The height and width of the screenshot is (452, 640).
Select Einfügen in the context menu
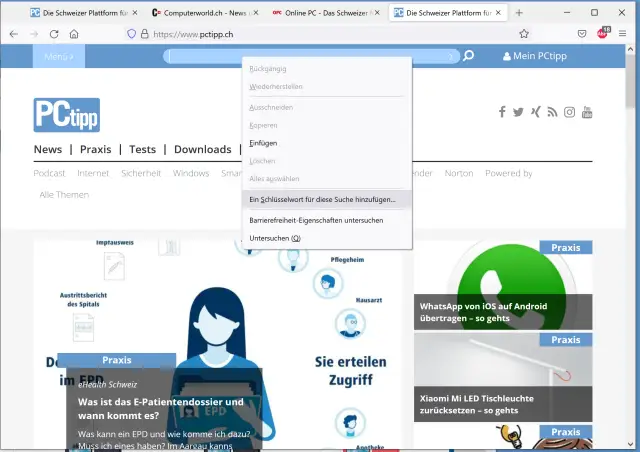coord(263,143)
